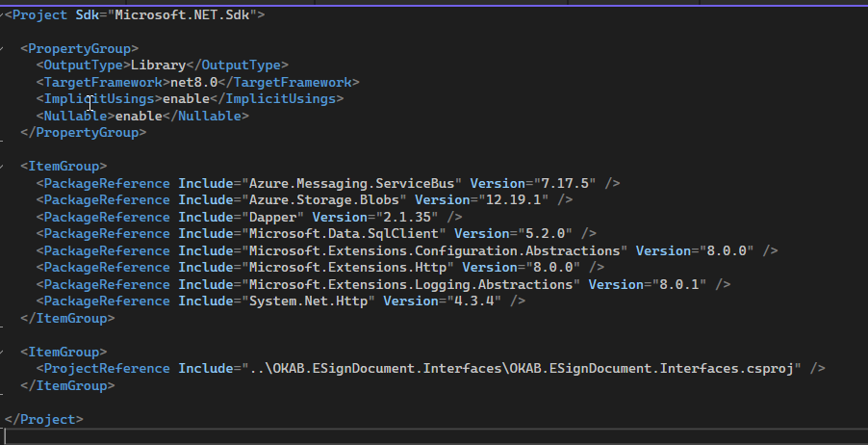The height and width of the screenshot is (445, 868).
Task: Click the enable value inside Nullable
Action: pyautogui.click(x=139, y=116)
